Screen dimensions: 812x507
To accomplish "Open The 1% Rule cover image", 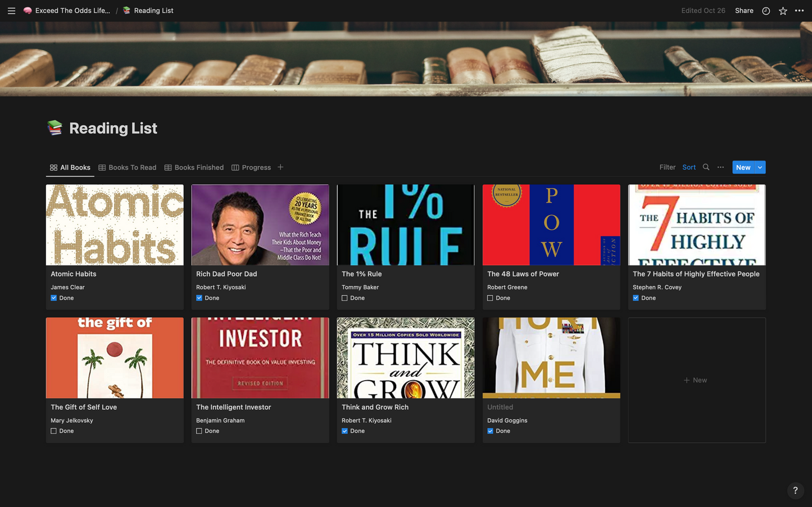I will (x=406, y=225).
